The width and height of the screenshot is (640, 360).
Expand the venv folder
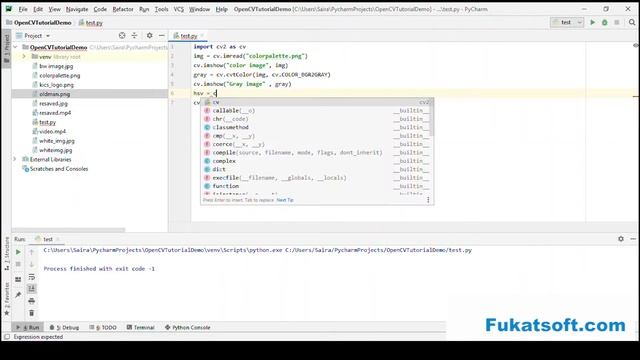(24, 56)
